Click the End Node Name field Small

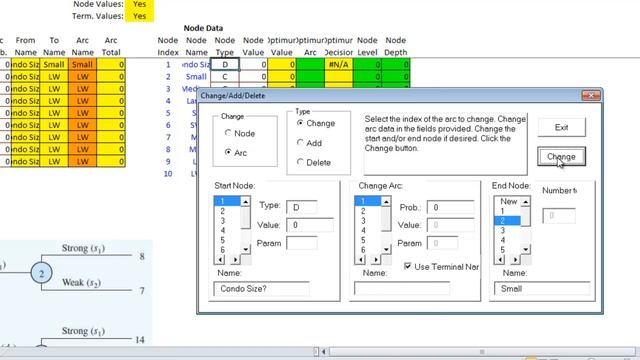(542, 289)
